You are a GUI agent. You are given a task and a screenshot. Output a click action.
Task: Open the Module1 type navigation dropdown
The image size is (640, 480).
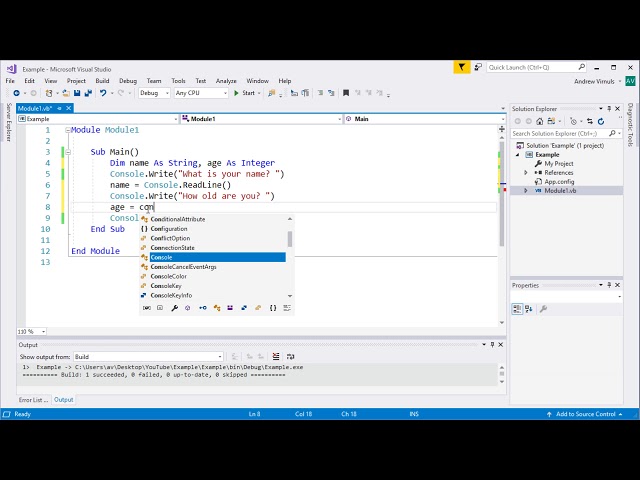coord(261,119)
